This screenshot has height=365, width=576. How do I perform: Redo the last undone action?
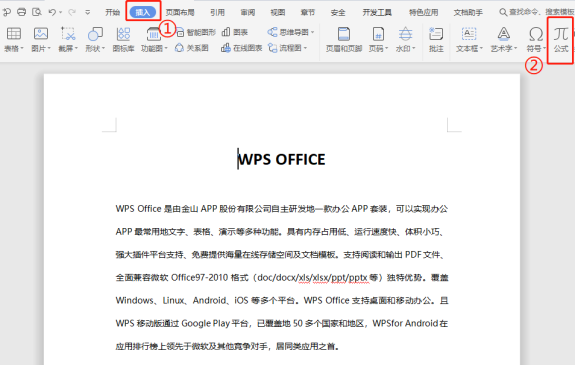pyautogui.click(x=72, y=12)
